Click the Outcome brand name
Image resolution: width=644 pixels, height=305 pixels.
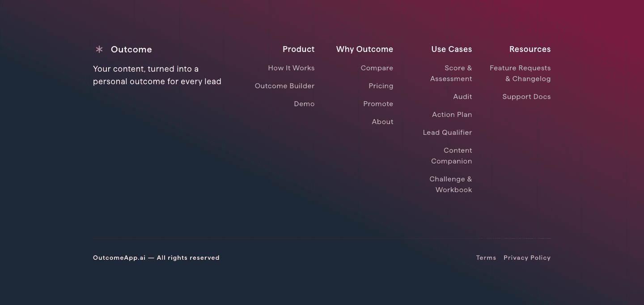131,49
